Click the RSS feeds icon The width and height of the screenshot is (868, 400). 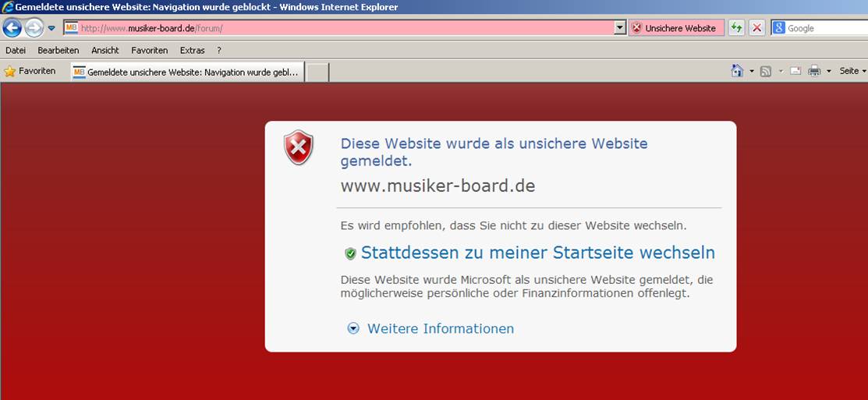click(x=766, y=72)
